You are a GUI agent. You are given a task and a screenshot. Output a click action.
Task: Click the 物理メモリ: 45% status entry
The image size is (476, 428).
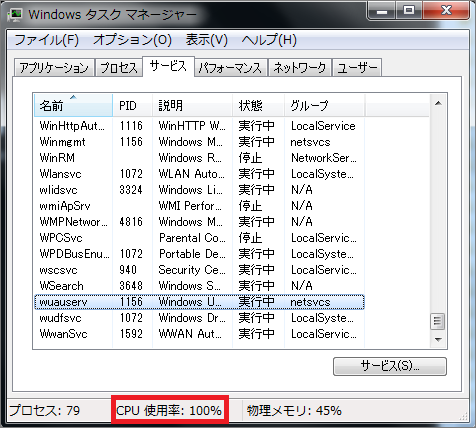(x=295, y=411)
